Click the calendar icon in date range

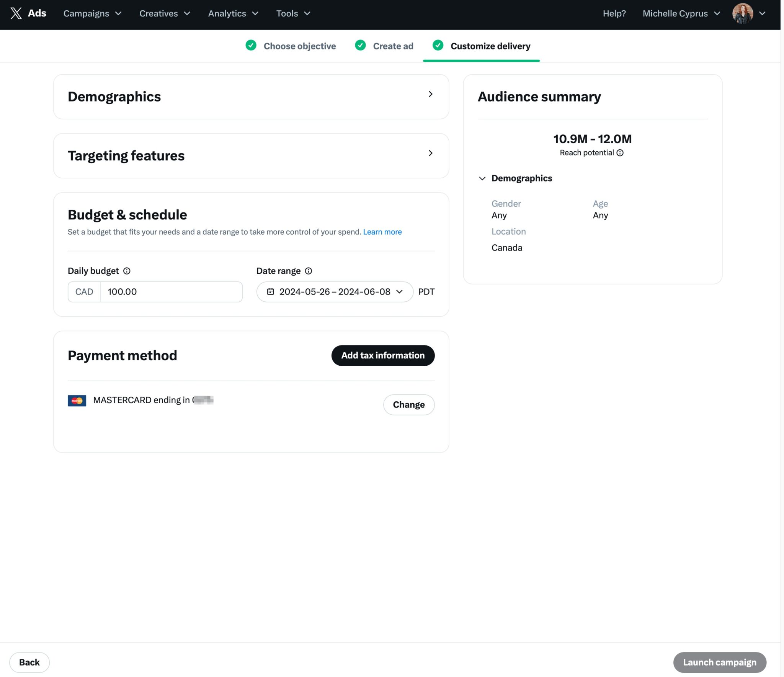point(271,291)
